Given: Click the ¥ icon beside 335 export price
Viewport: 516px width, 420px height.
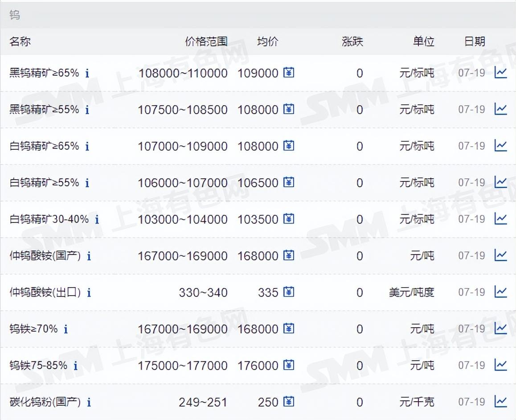Looking at the screenshot, I should click(x=289, y=292).
